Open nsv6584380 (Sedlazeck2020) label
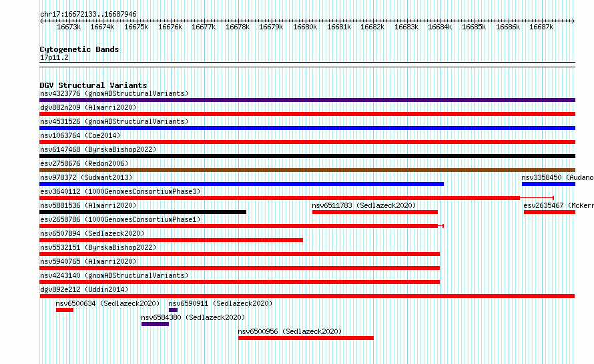 point(193,317)
